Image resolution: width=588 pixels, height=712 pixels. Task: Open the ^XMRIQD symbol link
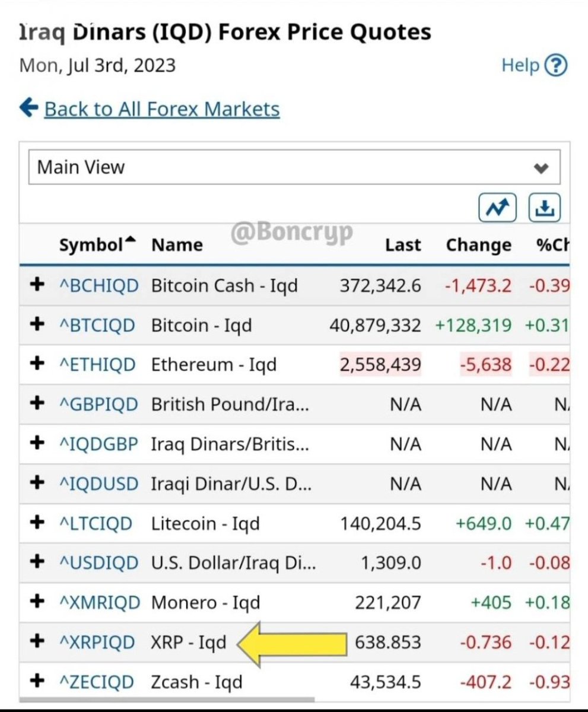pyautogui.click(x=99, y=602)
